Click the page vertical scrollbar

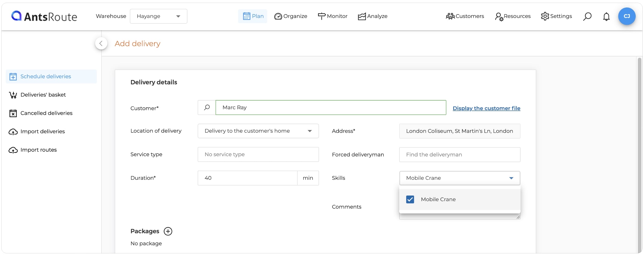639,155
